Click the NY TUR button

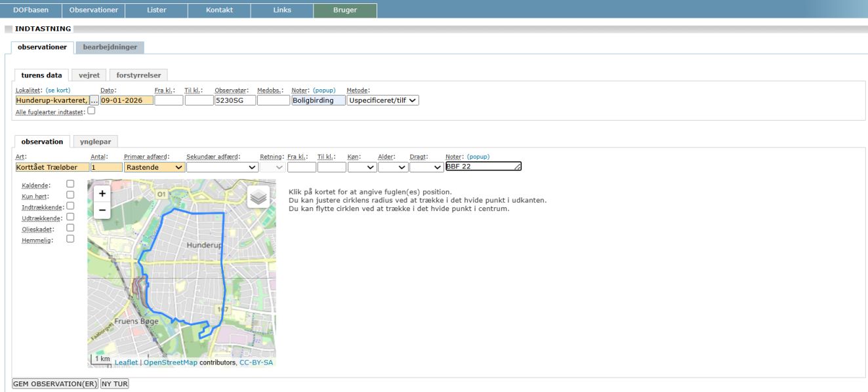click(115, 383)
